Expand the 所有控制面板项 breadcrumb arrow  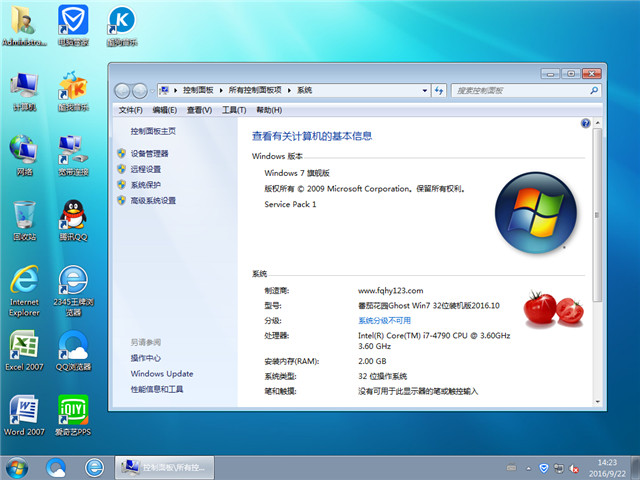289,90
